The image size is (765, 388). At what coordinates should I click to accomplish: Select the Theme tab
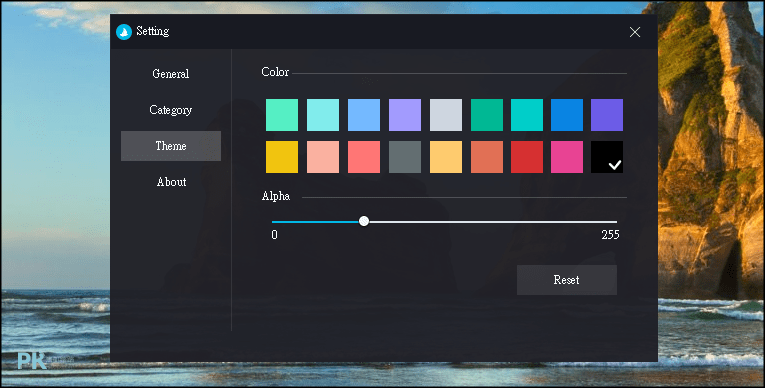(x=171, y=146)
